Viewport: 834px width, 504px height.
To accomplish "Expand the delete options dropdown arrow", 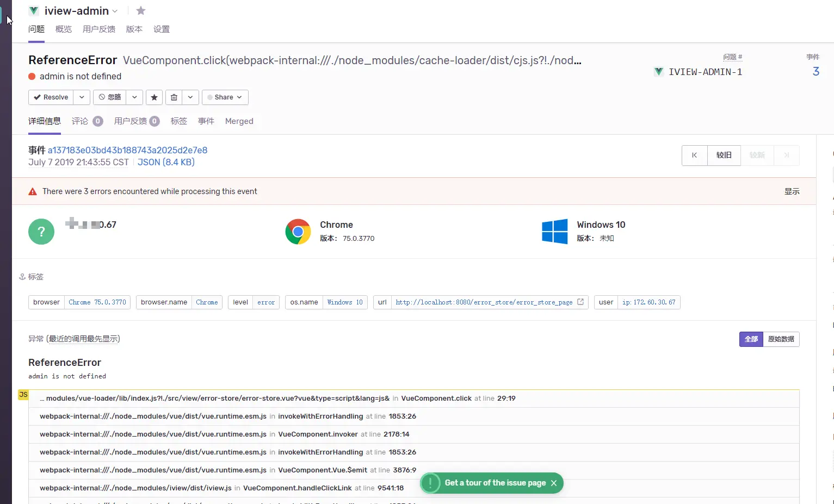I will [190, 97].
